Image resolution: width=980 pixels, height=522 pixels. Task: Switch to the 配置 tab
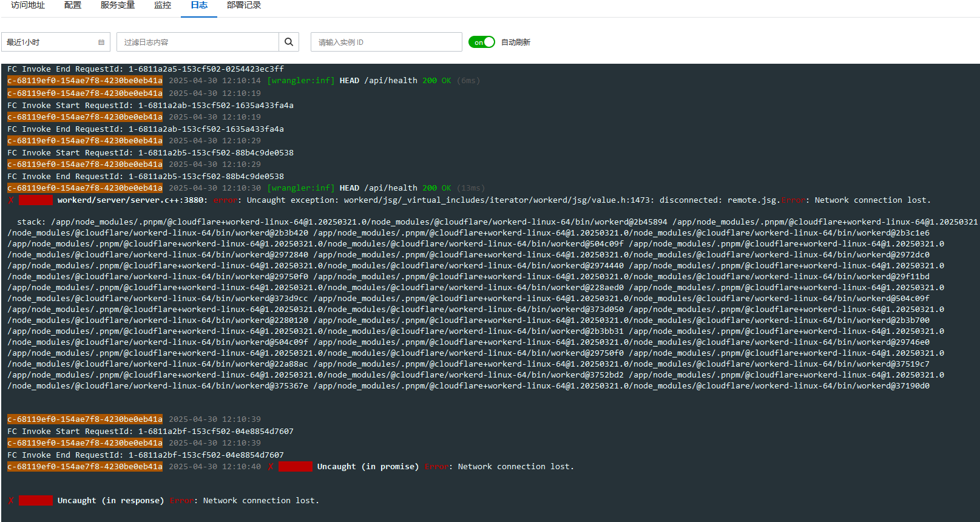click(73, 5)
